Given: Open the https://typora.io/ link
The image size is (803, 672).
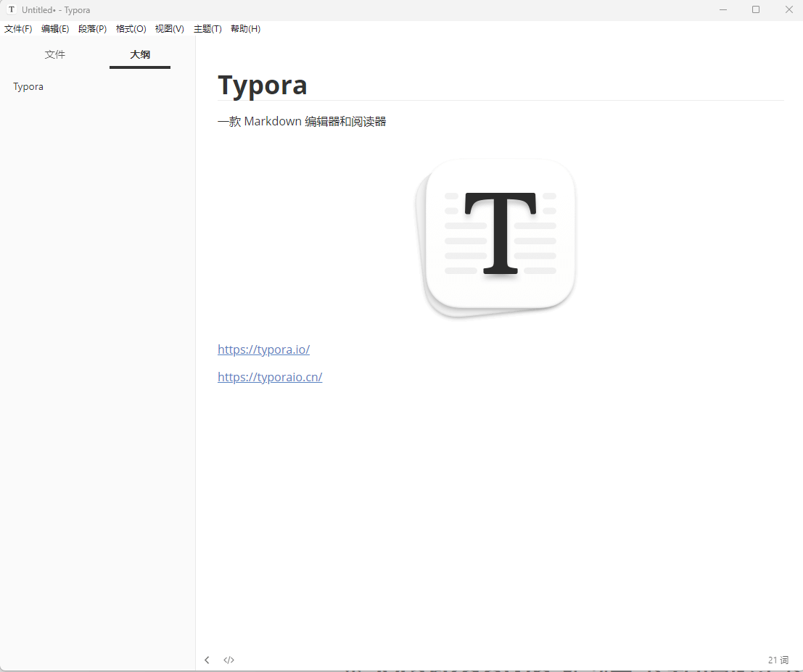Looking at the screenshot, I should (264, 349).
